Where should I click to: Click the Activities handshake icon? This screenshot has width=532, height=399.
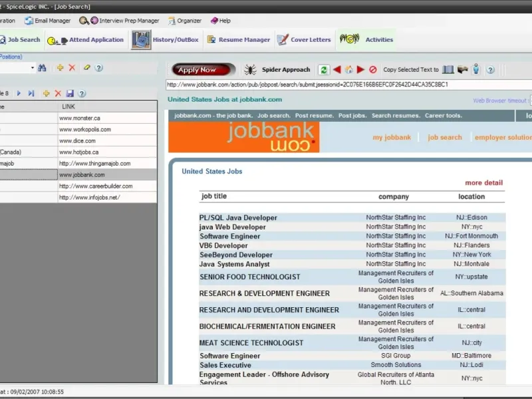click(x=350, y=39)
